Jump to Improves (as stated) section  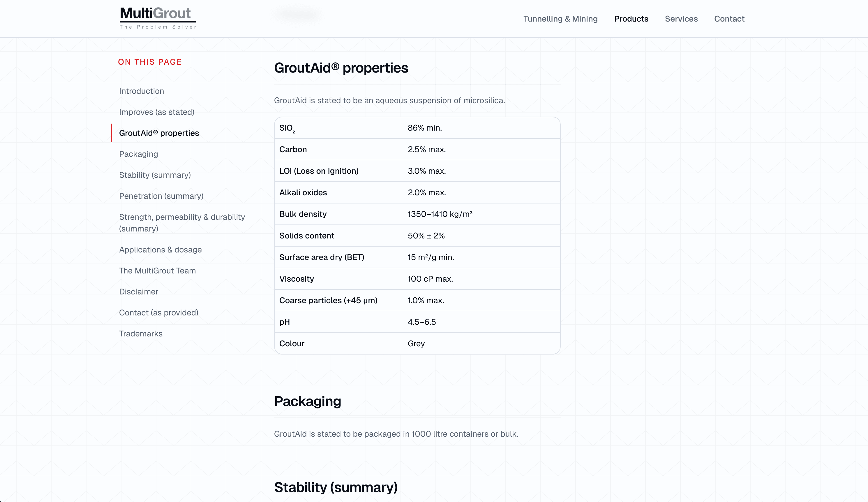click(157, 112)
